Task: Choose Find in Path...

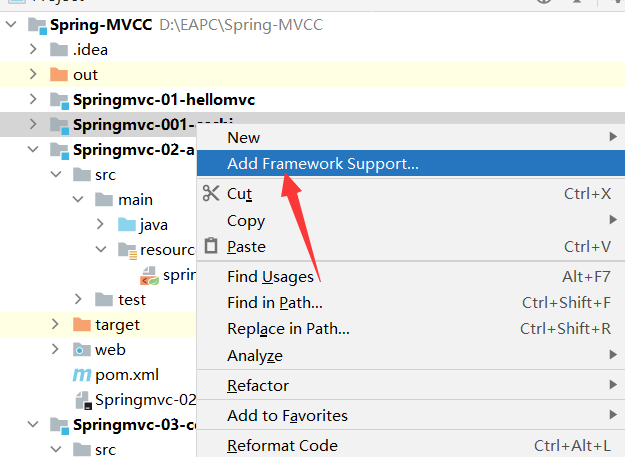Action: pyautogui.click(x=411, y=303)
